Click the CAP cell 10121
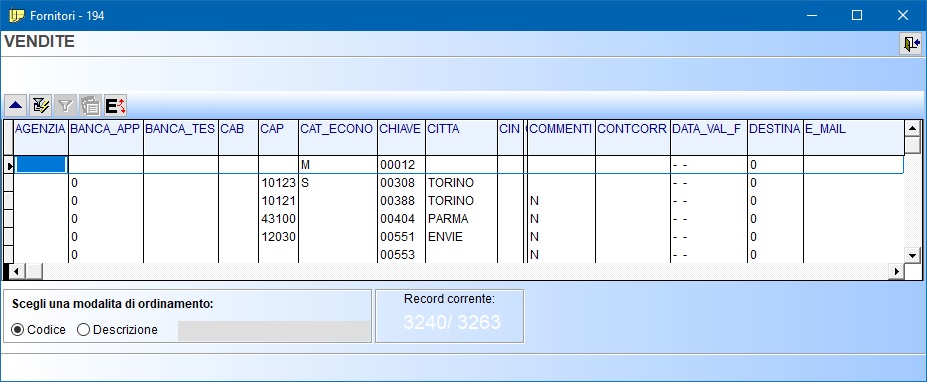Screen dimensions: 927x382 click(278, 201)
